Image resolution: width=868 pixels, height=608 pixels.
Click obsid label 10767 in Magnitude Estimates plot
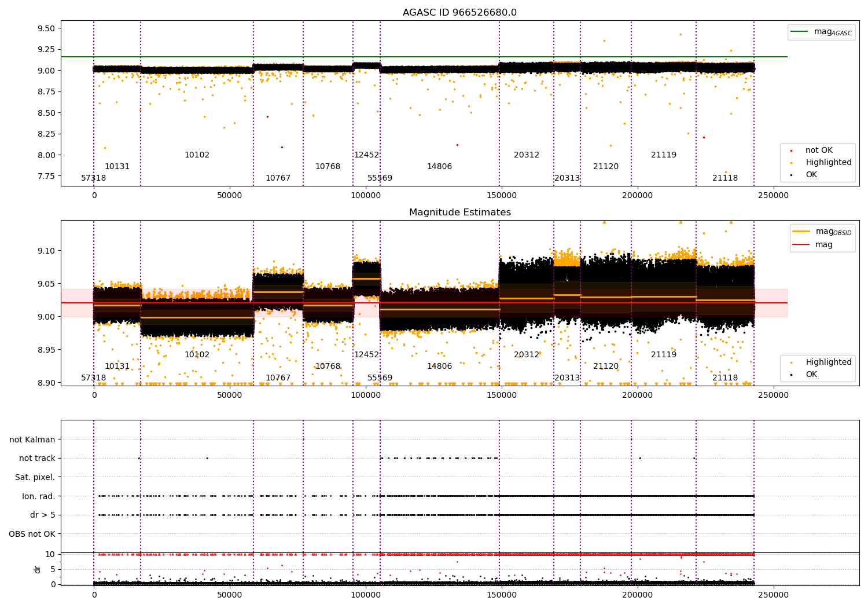[278, 378]
